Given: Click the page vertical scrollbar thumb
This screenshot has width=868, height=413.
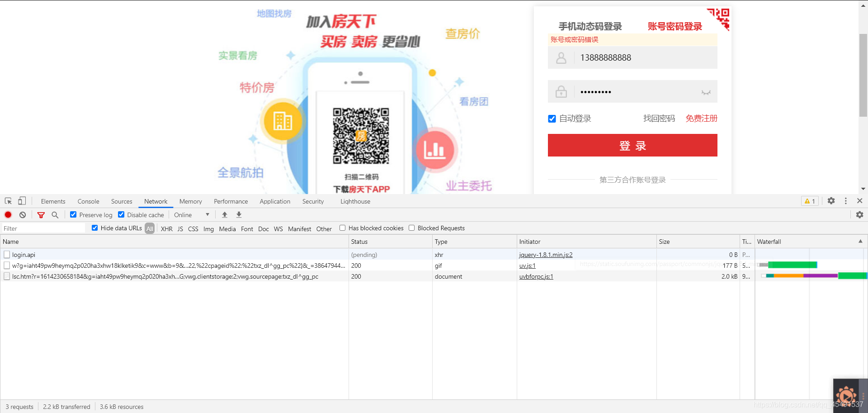Looking at the screenshot, I should [x=863, y=75].
